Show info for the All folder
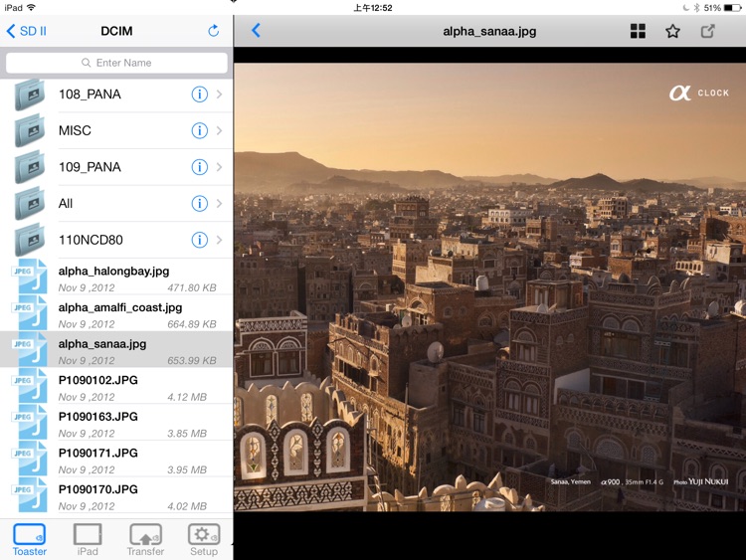This screenshot has height=560, width=746. pyautogui.click(x=199, y=203)
